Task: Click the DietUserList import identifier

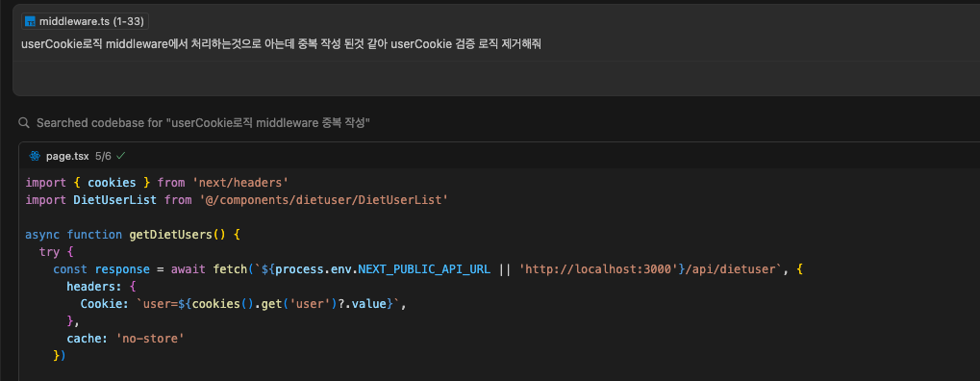Action: (x=115, y=200)
